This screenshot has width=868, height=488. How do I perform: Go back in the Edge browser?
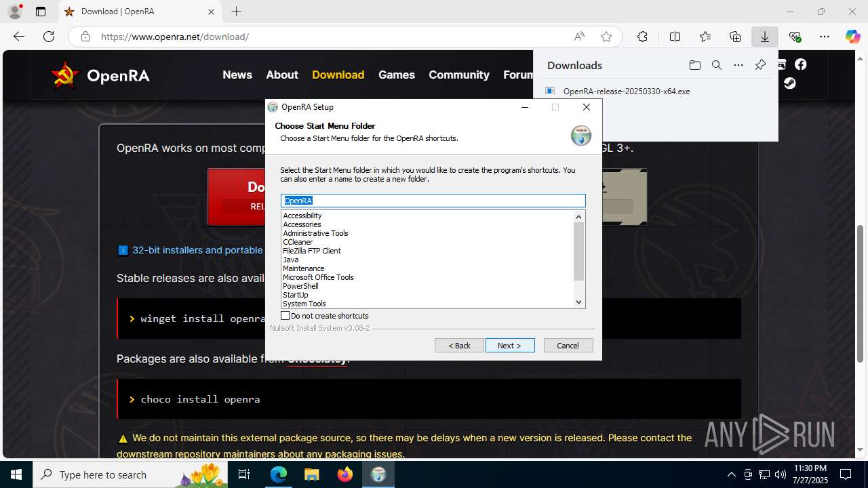19,37
